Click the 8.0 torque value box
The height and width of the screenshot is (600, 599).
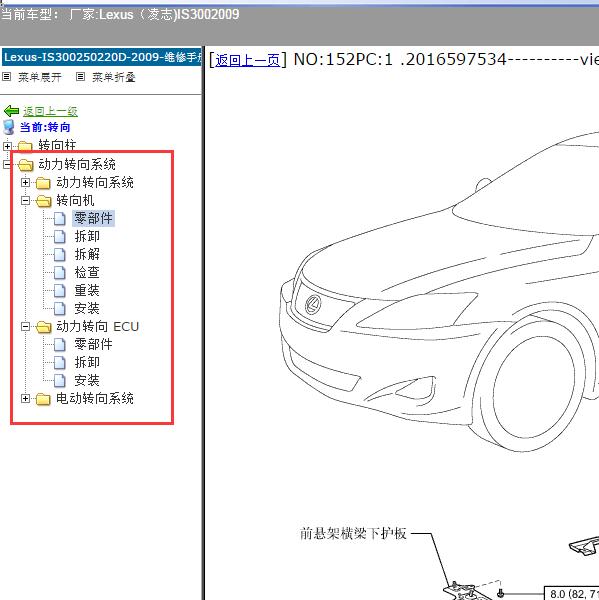pyautogui.click(x=572, y=593)
